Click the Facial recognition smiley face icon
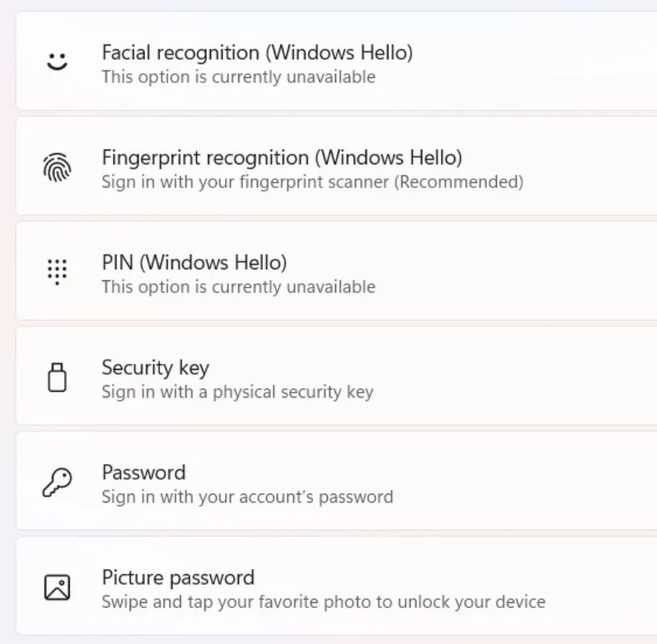The height and width of the screenshot is (644, 657). point(57,62)
